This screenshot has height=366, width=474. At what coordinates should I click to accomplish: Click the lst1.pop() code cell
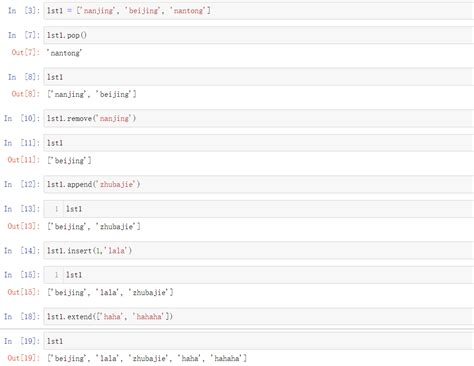pos(258,35)
